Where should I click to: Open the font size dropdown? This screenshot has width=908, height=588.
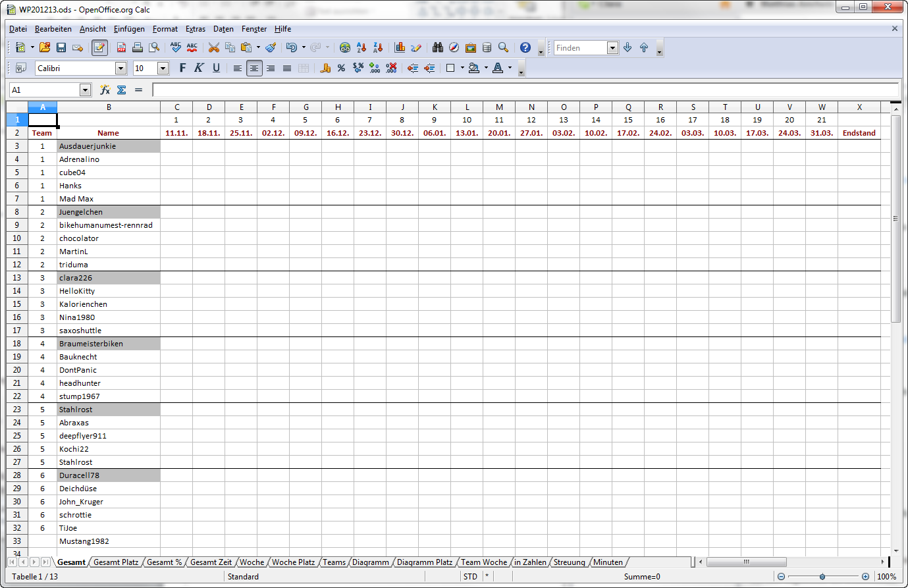tap(163, 68)
